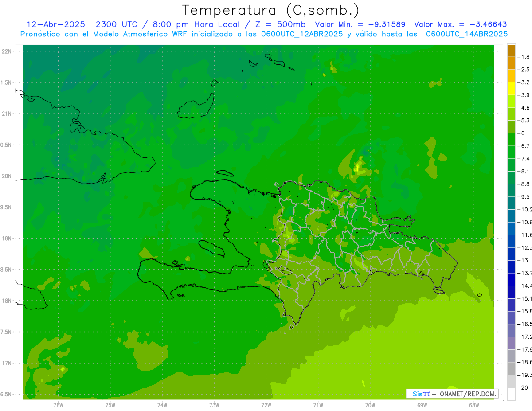This screenshot has width=532, height=411.
Task: Pick the white swatch below -20
Action: 511,394
